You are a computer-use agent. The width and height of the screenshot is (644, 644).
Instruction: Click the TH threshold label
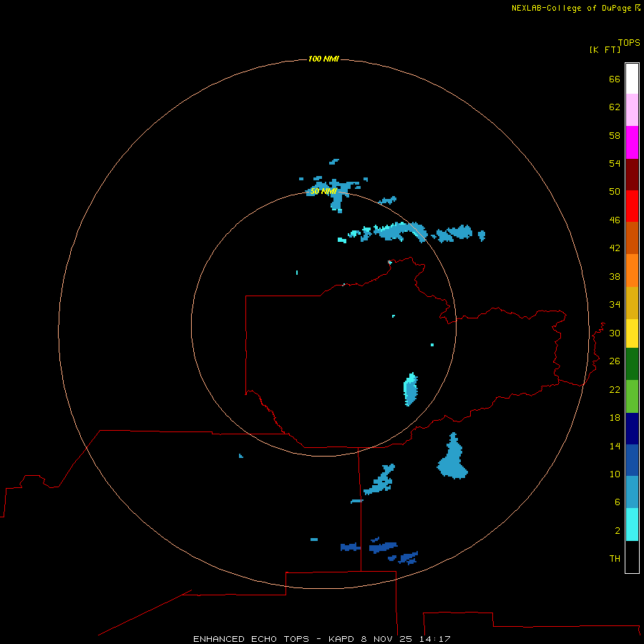point(615,559)
